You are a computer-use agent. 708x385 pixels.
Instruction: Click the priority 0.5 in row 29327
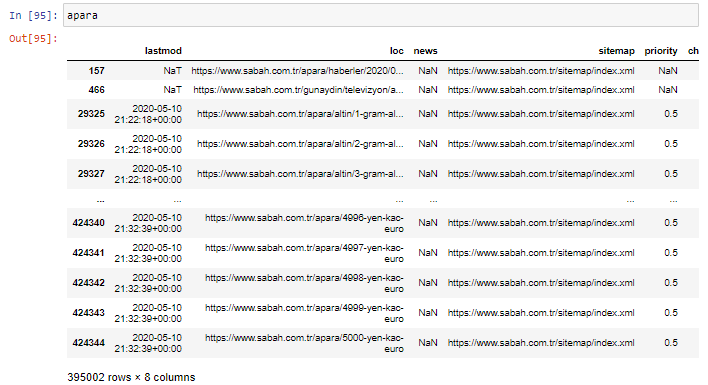671,174
